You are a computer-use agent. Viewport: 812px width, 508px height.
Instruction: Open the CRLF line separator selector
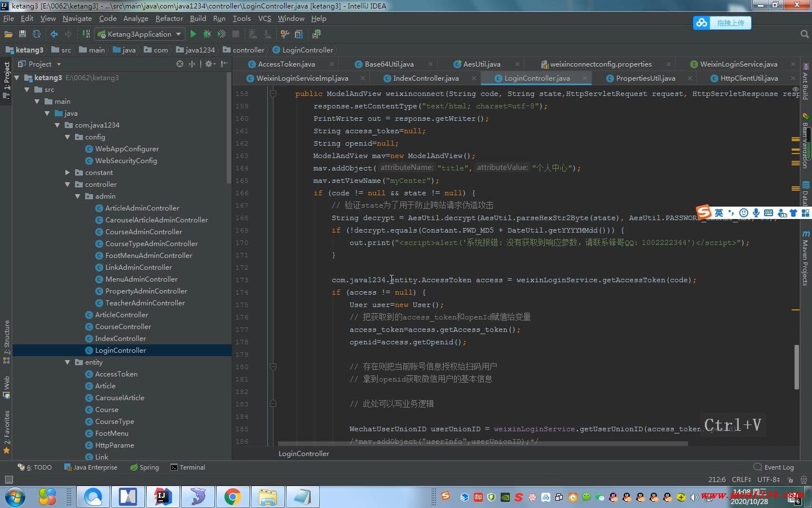click(742, 480)
